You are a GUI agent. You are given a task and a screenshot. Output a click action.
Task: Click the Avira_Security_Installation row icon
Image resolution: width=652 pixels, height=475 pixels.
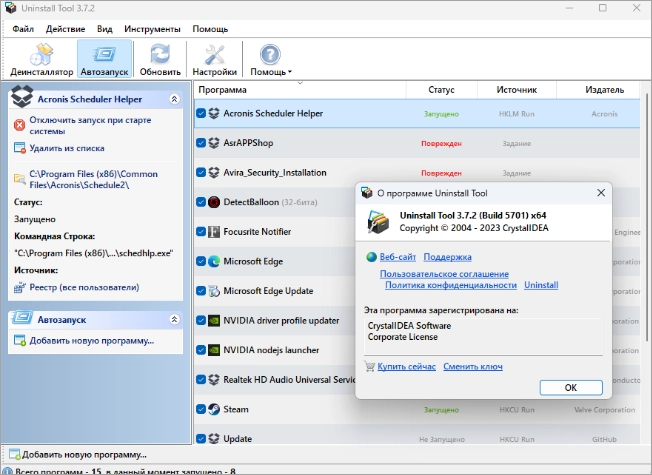coord(214,173)
